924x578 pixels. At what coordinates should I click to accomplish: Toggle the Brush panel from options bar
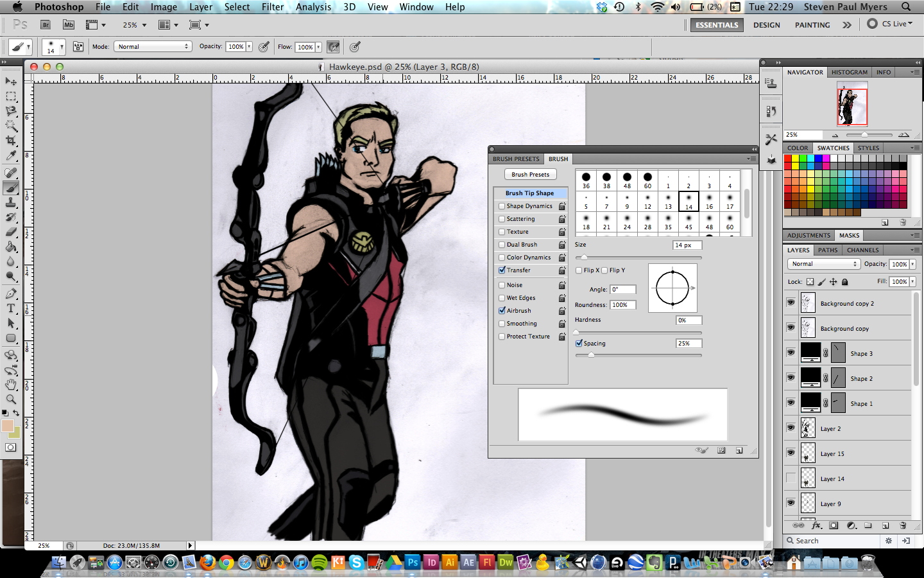pyautogui.click(x=78, y=46)
